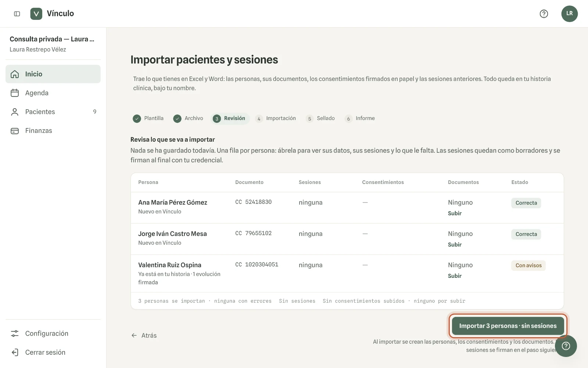Screen dimensions: 588x368
Task: Expand the Ana María Pérez Gómez row
Action: click(x=347, y=208)
